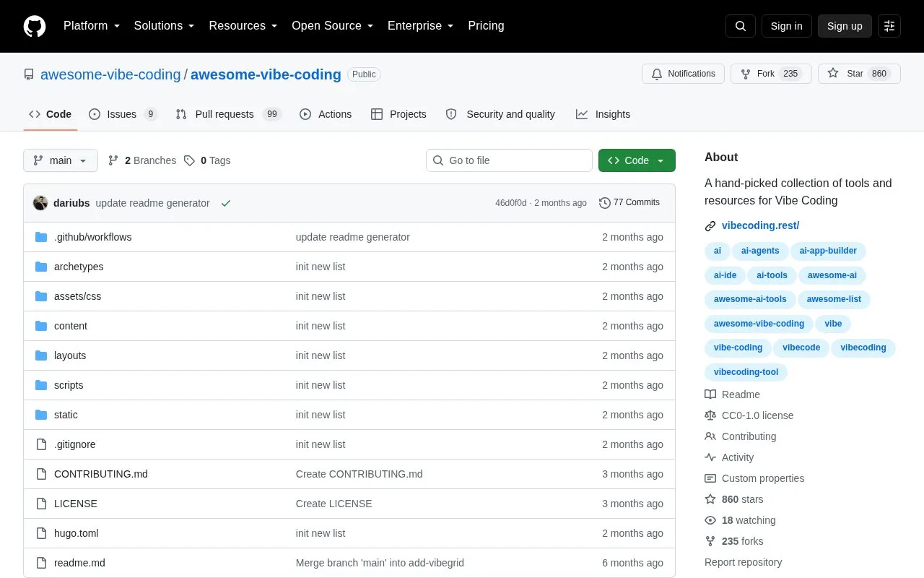Click the hugo.toml file icon
The width and height of the screenshot is (924, 578).
41,533
